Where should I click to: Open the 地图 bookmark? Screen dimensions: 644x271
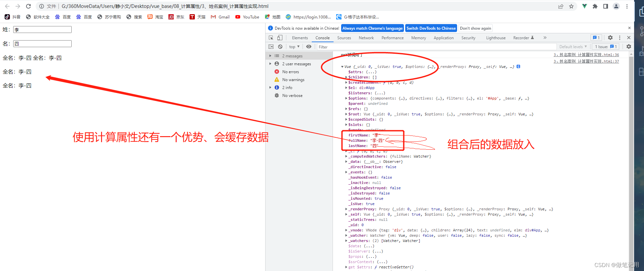pyautogui.click(x=272, y=17)
